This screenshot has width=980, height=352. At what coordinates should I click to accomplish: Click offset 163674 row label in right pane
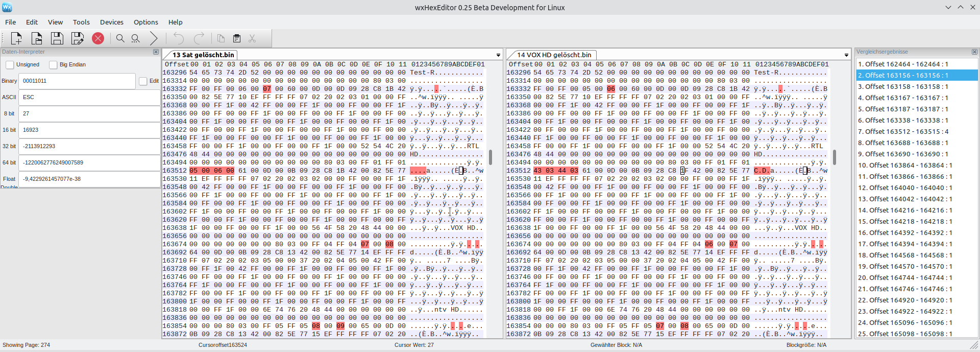tap(519, 244)
